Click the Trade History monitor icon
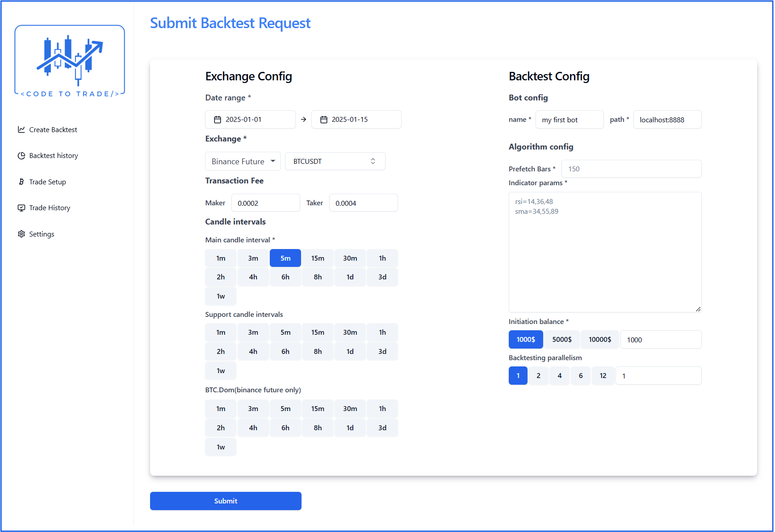The width and height of the screenshot is (775, 532). [21, 208]
